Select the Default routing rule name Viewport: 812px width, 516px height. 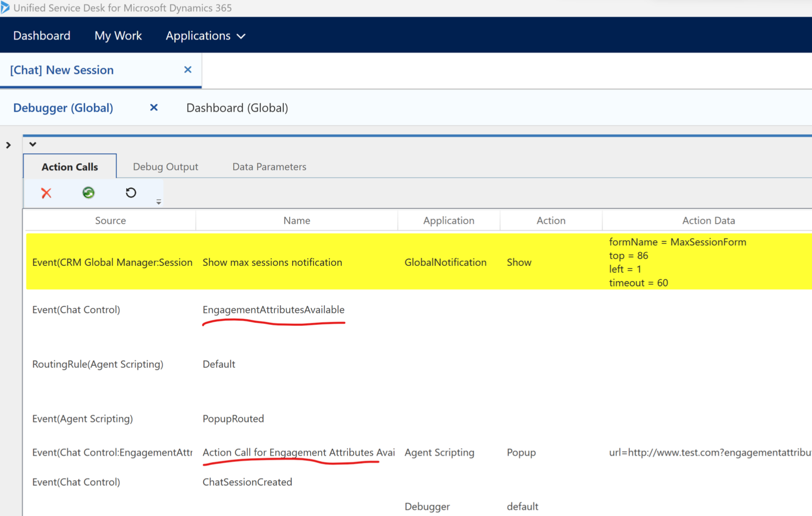coord(219,364)
